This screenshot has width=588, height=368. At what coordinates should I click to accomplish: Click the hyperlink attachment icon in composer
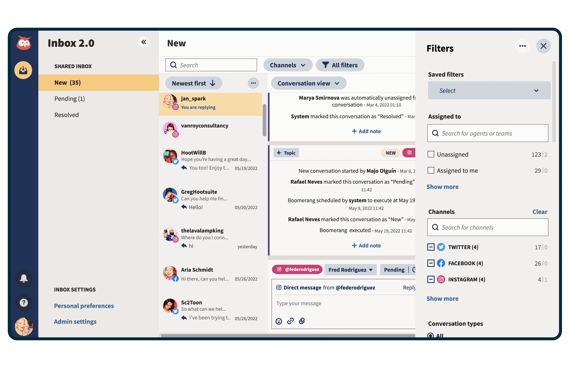click(x=290, y=321)
